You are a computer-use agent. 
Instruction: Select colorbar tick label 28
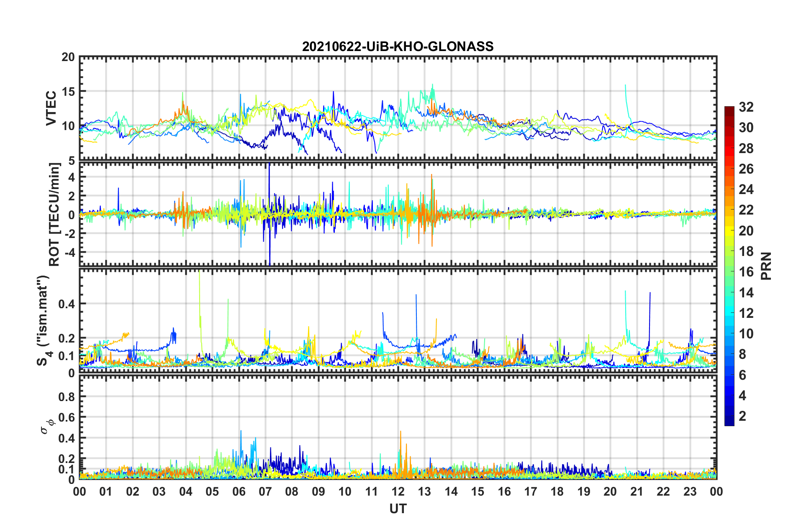coord(746,148)
